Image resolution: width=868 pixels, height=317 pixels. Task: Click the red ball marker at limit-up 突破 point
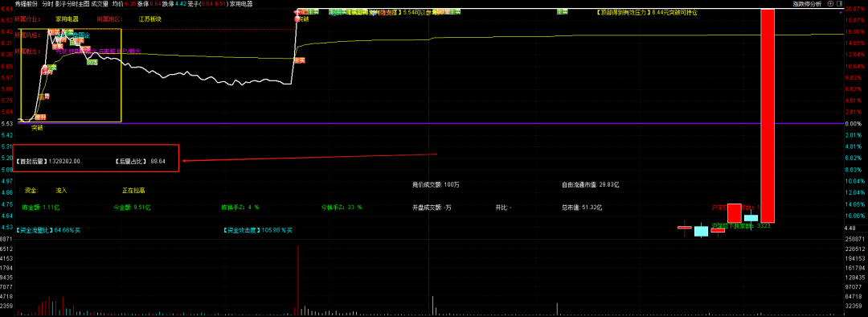(x=298, y=19)
